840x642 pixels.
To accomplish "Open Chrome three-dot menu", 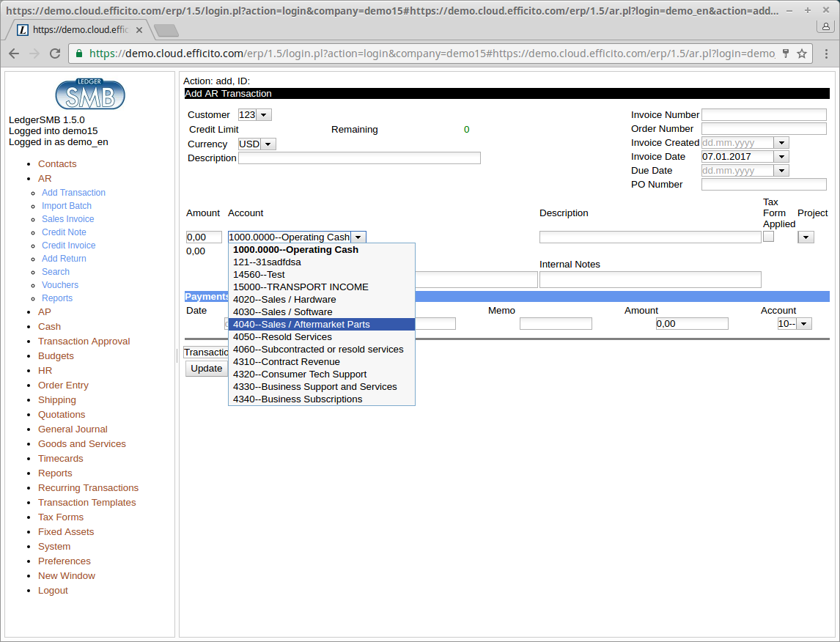I will tap(825, 53).
